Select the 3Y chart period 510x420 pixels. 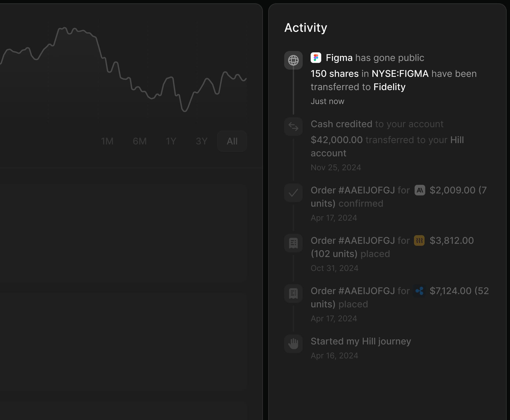[x=201, y=141]
